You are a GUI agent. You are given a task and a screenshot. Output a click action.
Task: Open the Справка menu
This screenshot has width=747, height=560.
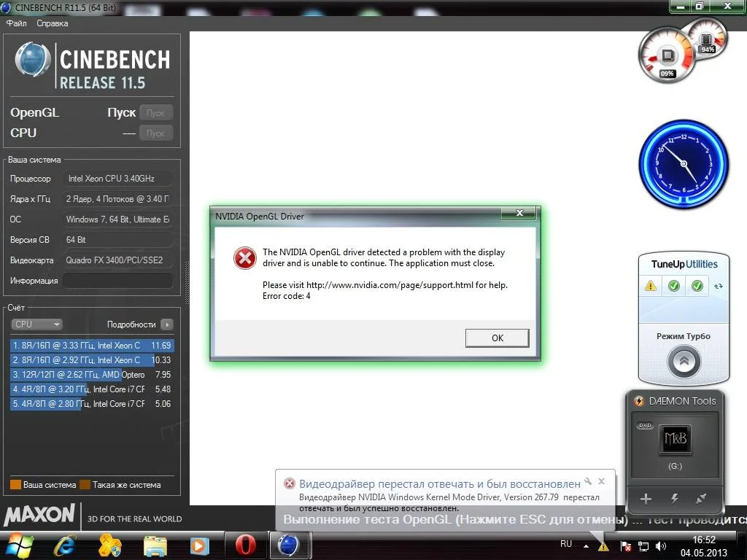click(52, 23)
